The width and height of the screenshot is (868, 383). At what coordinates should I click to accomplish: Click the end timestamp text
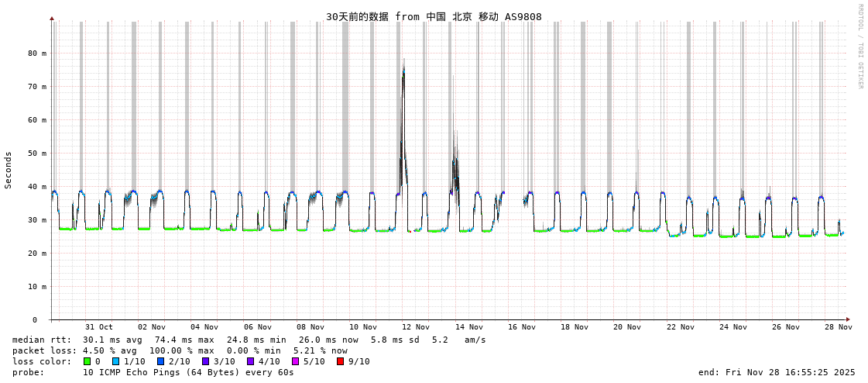pyautogui.click(x=776, y=372)
